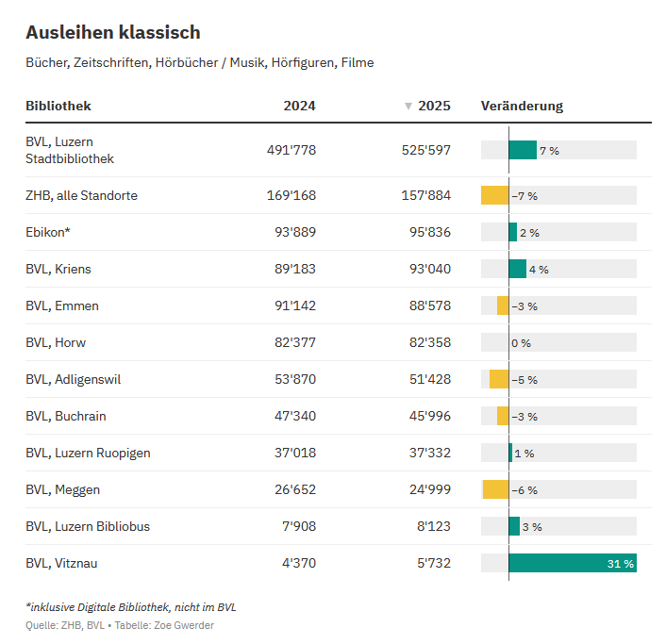
Task: Click the sort arrow beside the 2025 header
Action: coord(408,107)
